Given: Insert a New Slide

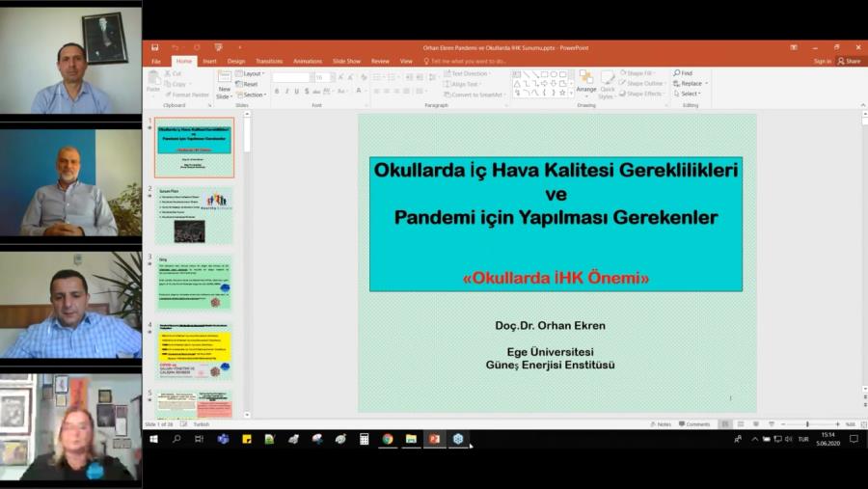Looking at the screenshot, I should [224, 84].
